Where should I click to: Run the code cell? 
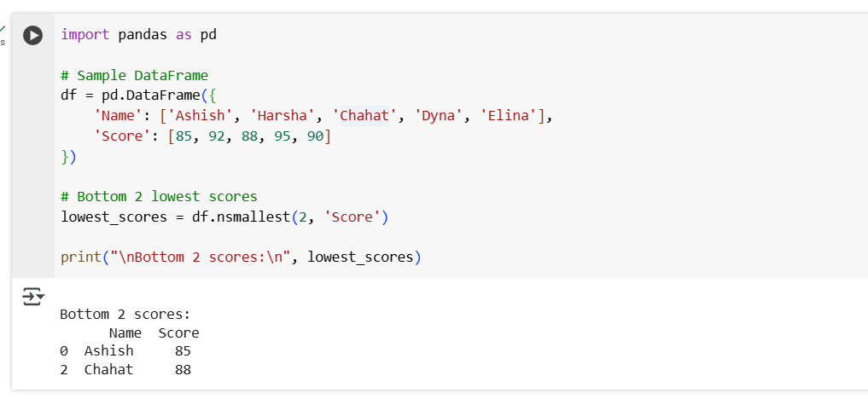tap(32, 36)
